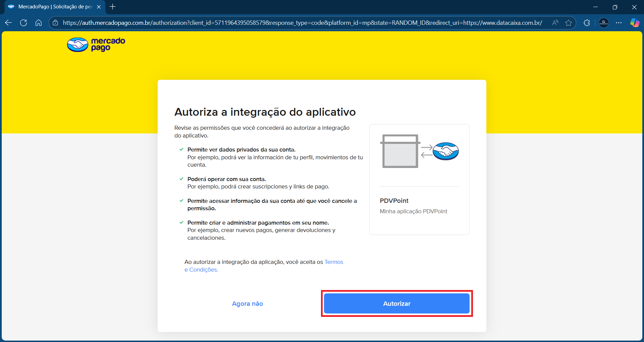
Task: Open the Termos e Condições link
Action: point(334,262)
